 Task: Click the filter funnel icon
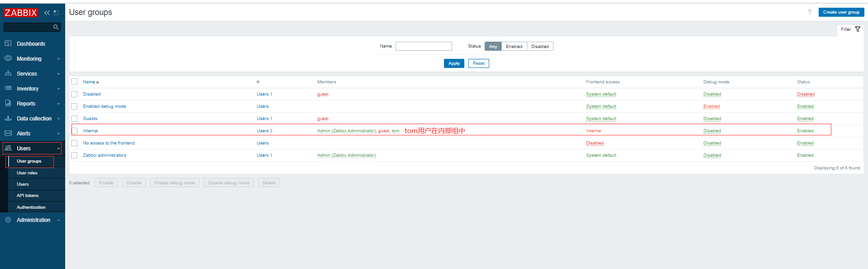tap(858, 29)
